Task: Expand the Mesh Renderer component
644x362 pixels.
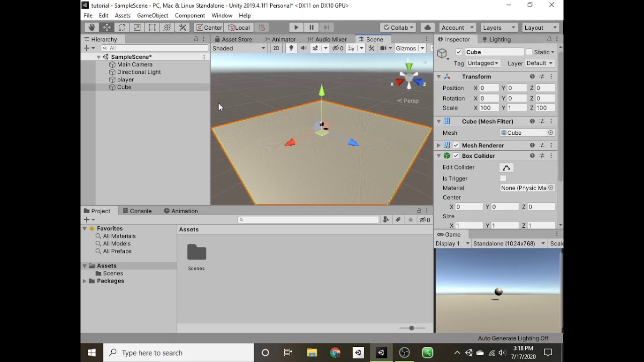Action: (439, 145)
